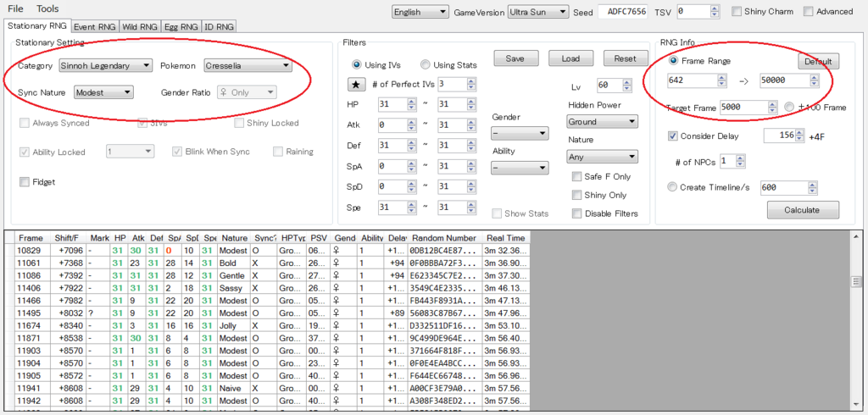This screenshot has height=415, width=868.
Task: Select the Frame Range radio button
Action: pos(673,61)
